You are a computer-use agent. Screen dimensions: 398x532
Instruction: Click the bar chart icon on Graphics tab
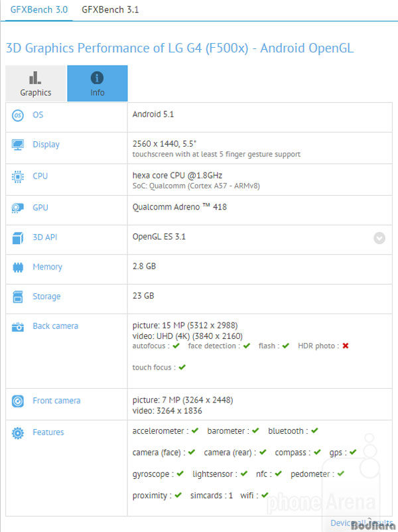(35, 78)
